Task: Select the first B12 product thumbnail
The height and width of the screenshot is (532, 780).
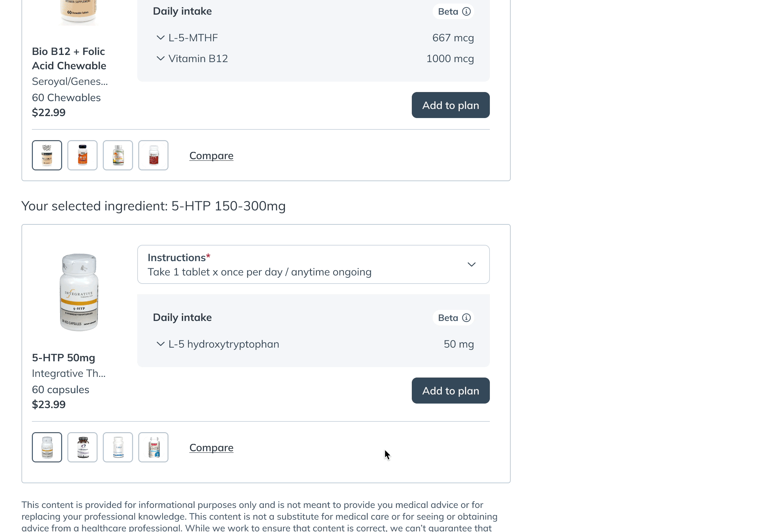Action: 47,155
